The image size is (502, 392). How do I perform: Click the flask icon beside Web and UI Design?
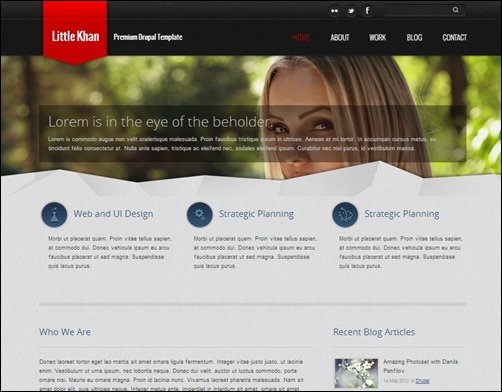coord(54,215)
